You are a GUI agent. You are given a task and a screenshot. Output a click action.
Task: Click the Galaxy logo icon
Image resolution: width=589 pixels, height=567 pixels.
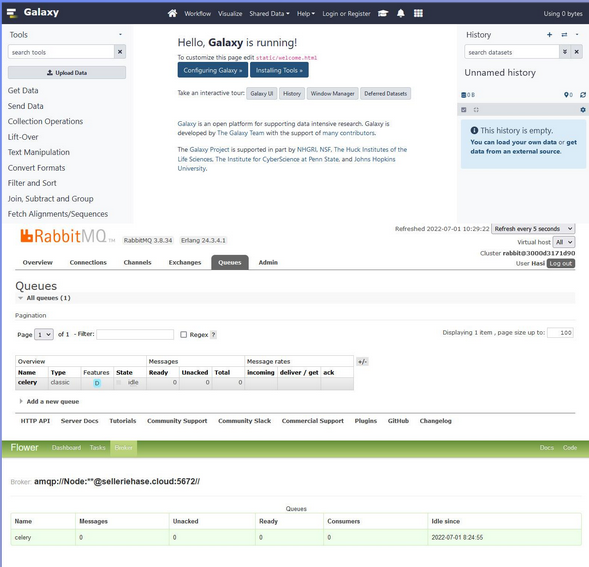pos(12,13)
